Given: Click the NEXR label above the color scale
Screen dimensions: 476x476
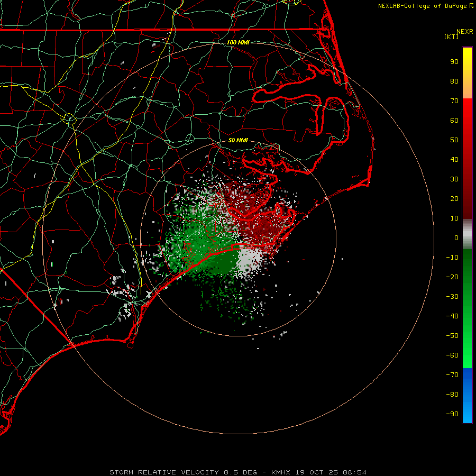Looking at the screenshot, I should (465, 32).
